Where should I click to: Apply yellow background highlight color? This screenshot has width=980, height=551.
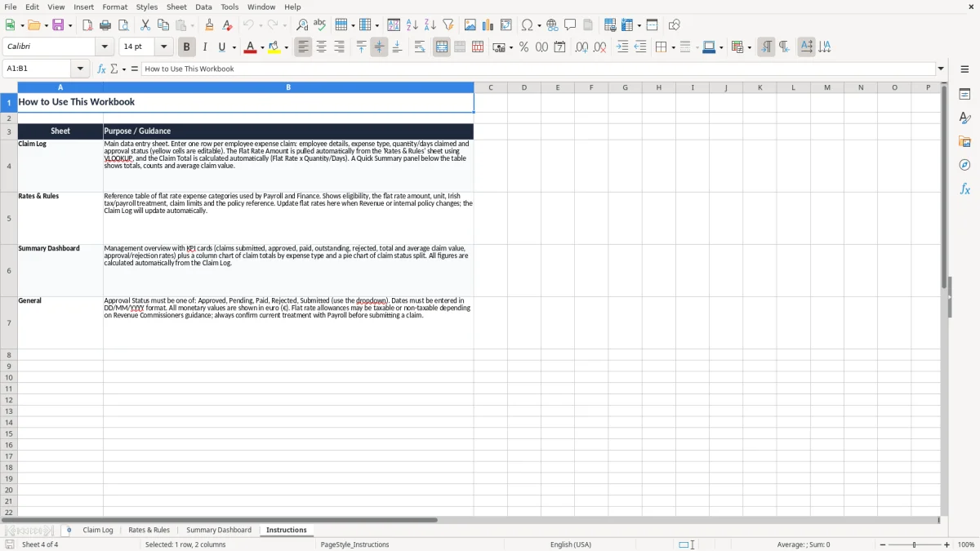pos(274,47)
